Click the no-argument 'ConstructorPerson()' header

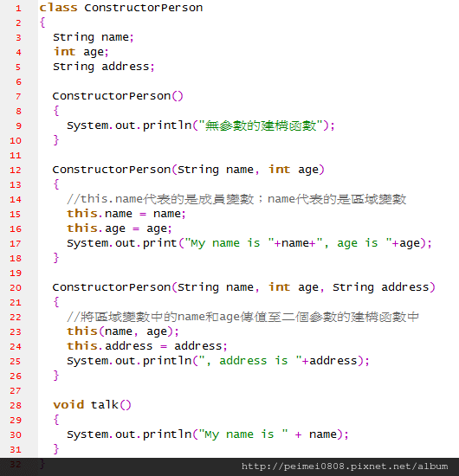pos(118,96)
